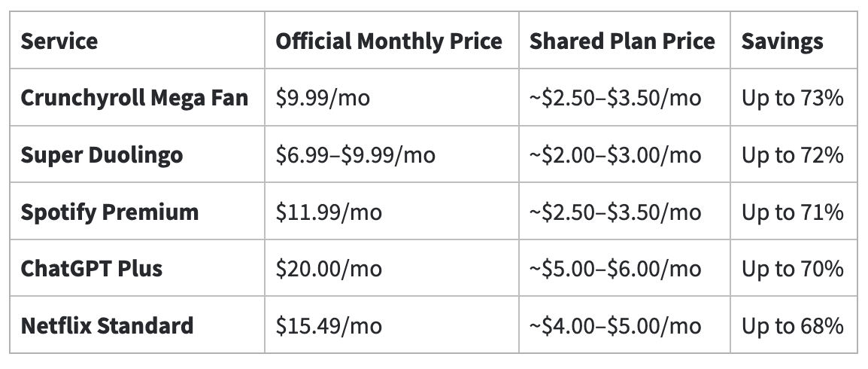Select the Up to 70% savings cell
868x369 pixels.
[793, 268]
